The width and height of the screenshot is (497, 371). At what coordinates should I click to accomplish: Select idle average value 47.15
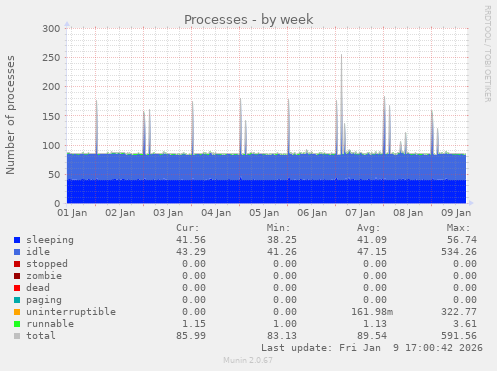pos(372,252)
